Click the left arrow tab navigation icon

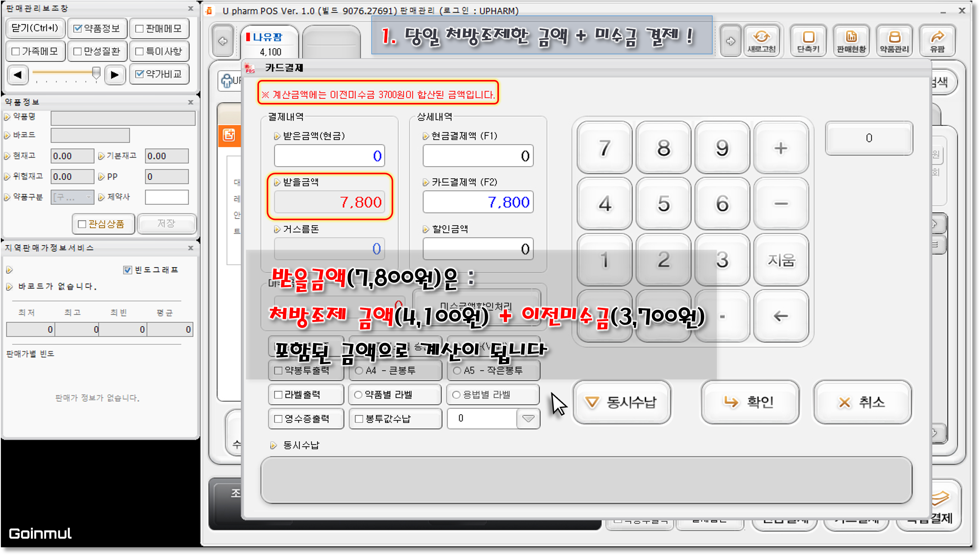(x=223, y=41)
